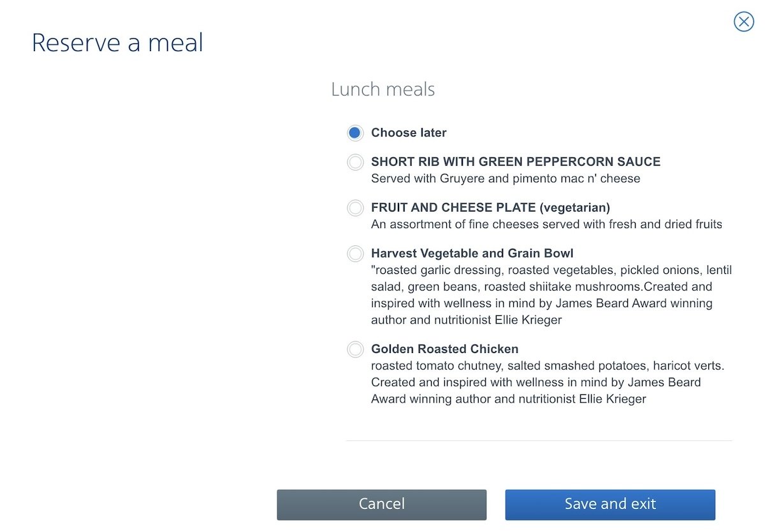Tick the Golden Roasted Chicken radio circle
The height and width of the screenshot is (532, 765).
[x=355, y=350]
